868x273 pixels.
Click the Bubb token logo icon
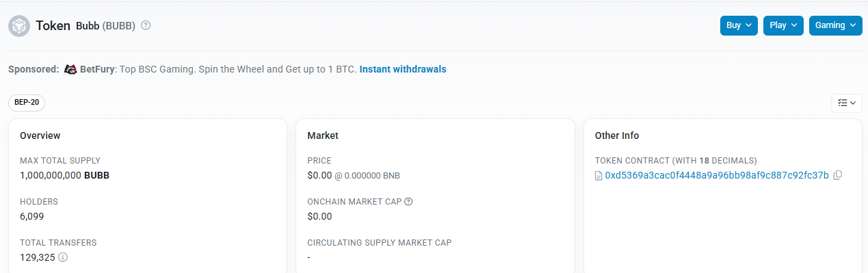tap(19, 26)
